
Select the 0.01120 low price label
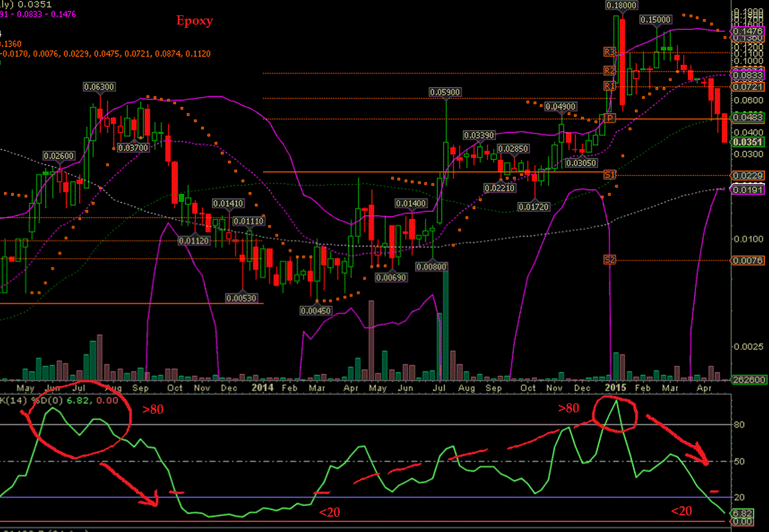(x=194, y=240)
